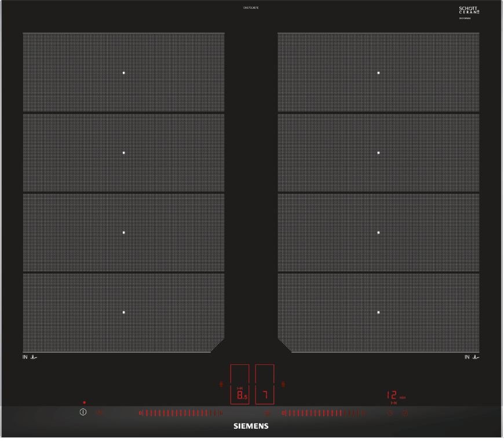Tap the red symbol right of the zone displays

click(283, 384)
